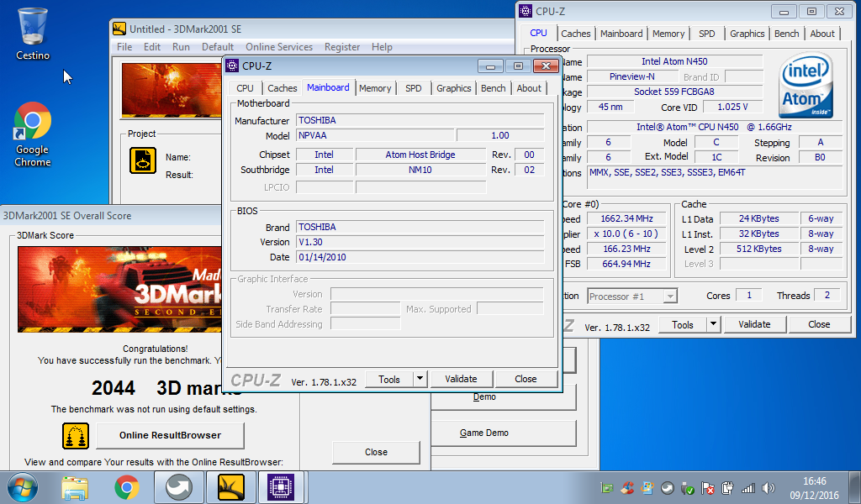Open the Processor #1 selection combo box
861x504 pixels.
tap(632, 297)
